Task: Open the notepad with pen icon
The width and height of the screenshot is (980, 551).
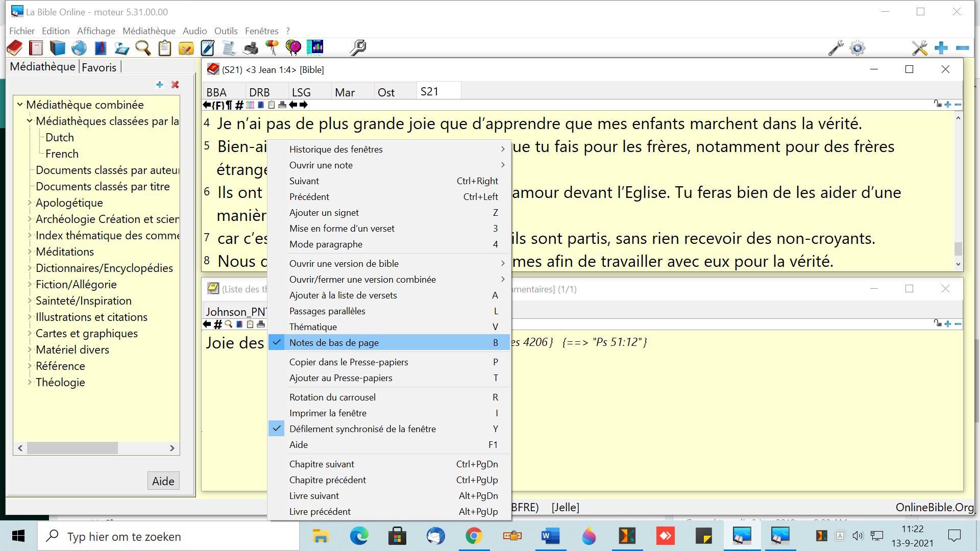Action: pos(207,48)
